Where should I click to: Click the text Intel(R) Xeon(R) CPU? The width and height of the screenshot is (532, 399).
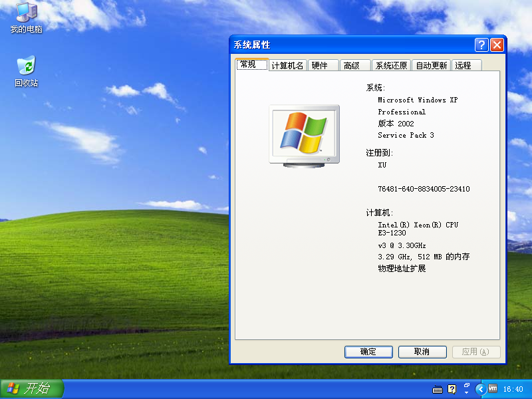click(418, 225)
